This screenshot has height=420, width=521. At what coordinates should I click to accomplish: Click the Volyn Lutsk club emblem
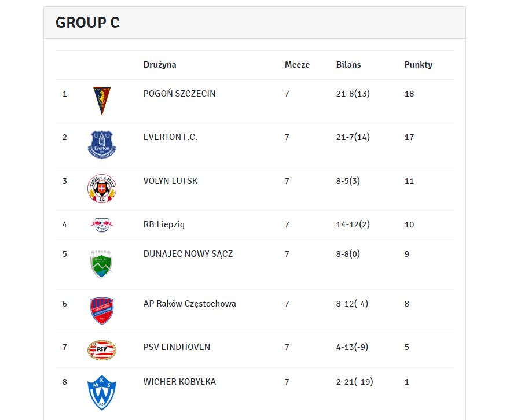[102, 188]
